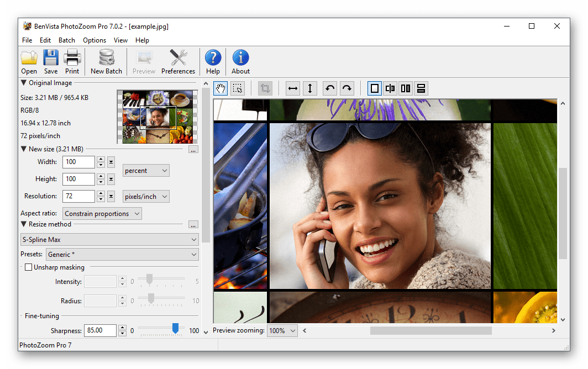588x369 pixels.
Task: Select the hand pan tool
Action: (221, 88)
